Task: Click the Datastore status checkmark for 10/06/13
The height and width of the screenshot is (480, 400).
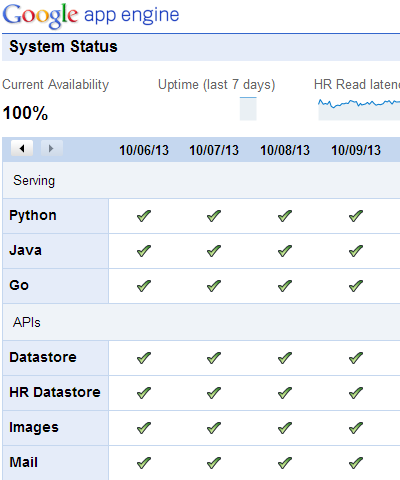Action: coord(144,358)
